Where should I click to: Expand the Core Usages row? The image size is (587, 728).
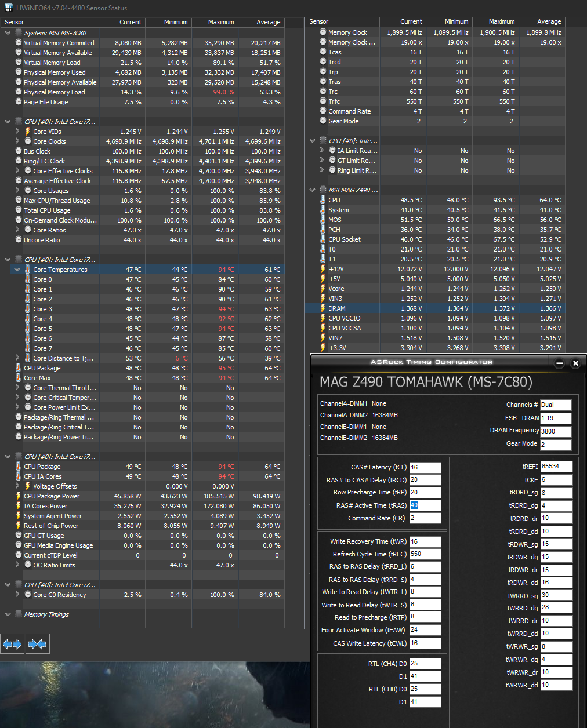click(17, 191)
